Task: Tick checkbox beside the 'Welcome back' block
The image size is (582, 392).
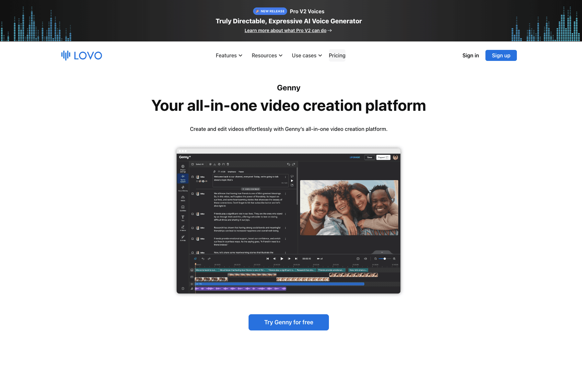Action: tap(192, 177)
